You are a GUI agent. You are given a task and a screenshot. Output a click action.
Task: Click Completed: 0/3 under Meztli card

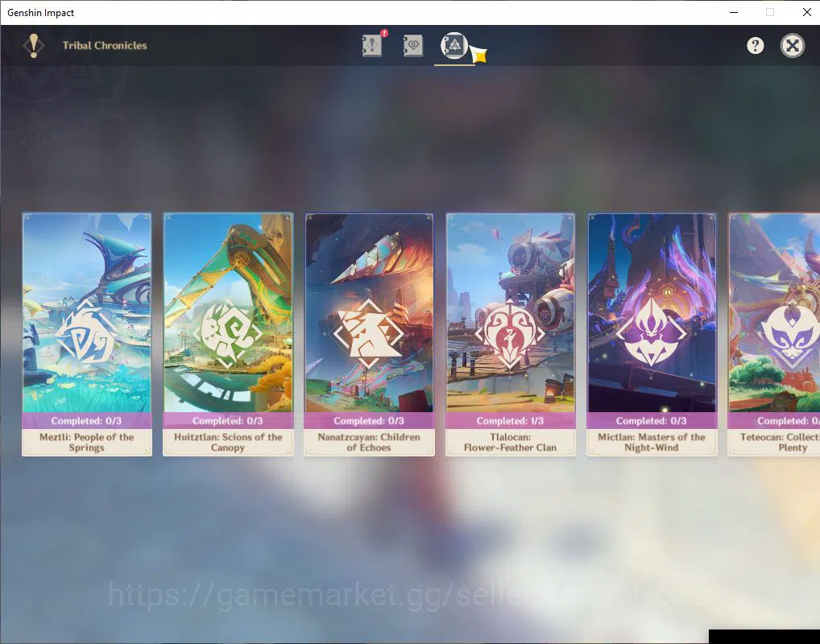click(x=87, y=421)
